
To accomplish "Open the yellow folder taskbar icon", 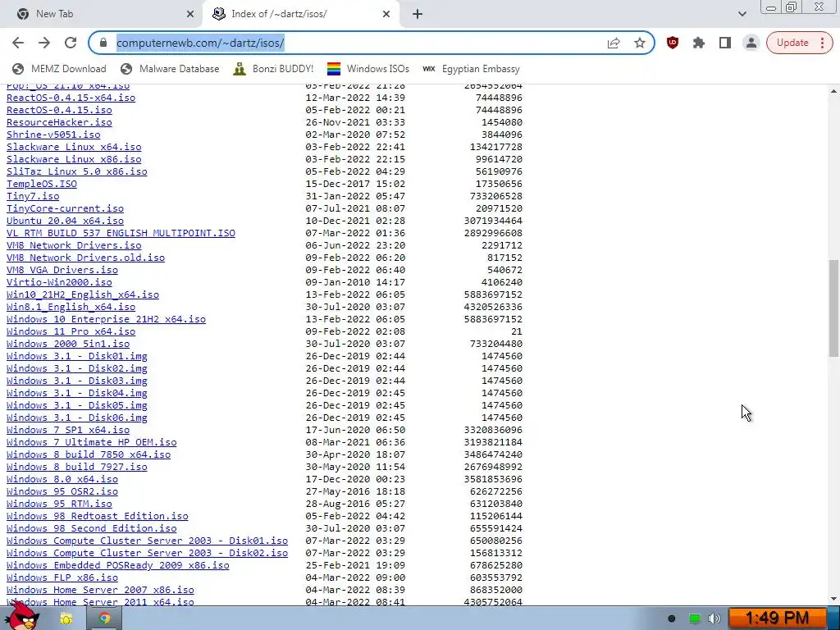I will coord(66,619).
